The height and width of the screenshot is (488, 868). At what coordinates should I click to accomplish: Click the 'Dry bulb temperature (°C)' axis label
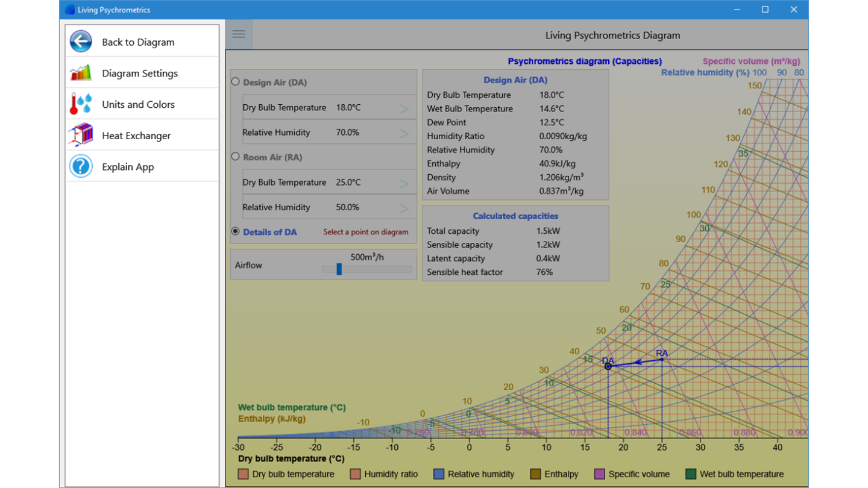pyautogui.click(x=291, y=458)
